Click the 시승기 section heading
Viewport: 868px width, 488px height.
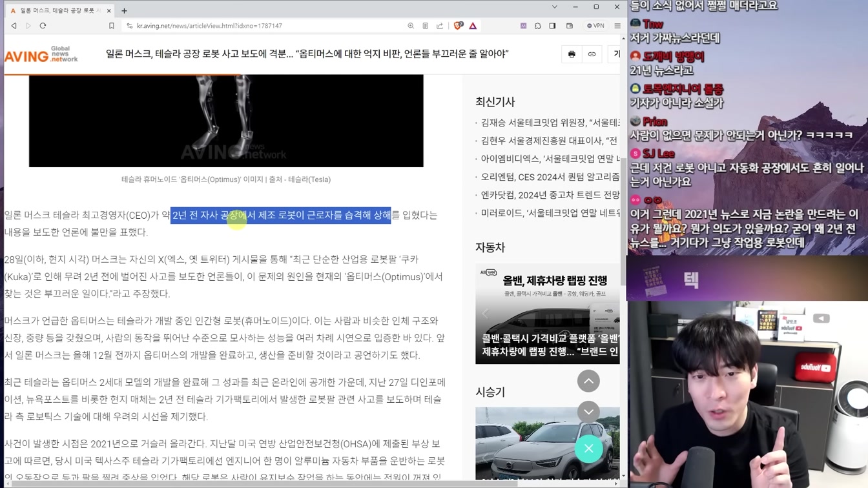(x=490, y=392)
